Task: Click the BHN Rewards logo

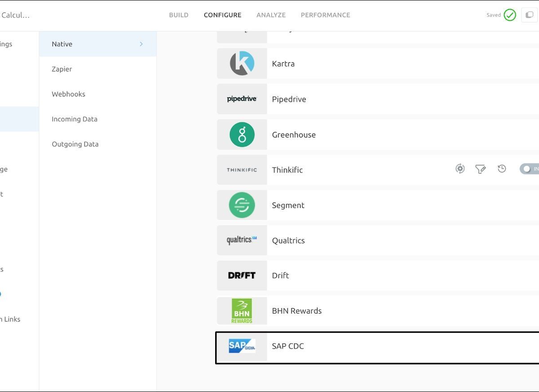Action: click(x=242, y=311)
